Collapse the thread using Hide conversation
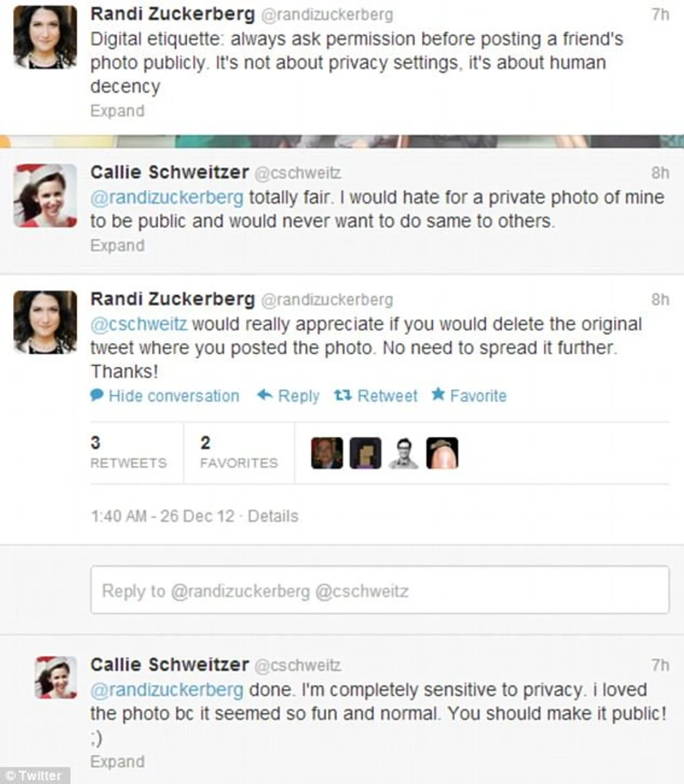Screen dimensions: 684x784 tap(173, 396)
